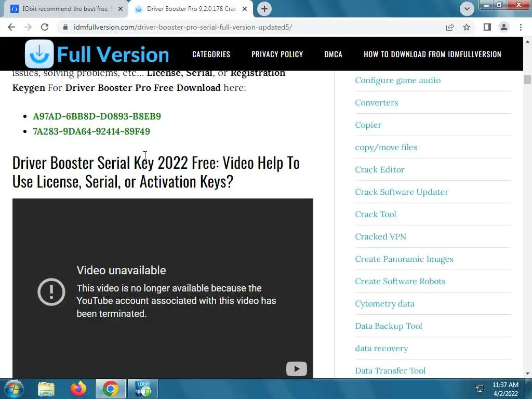Click the network tray icon
The width and height of the screenshot is (532, 399).
coord(480,389)
